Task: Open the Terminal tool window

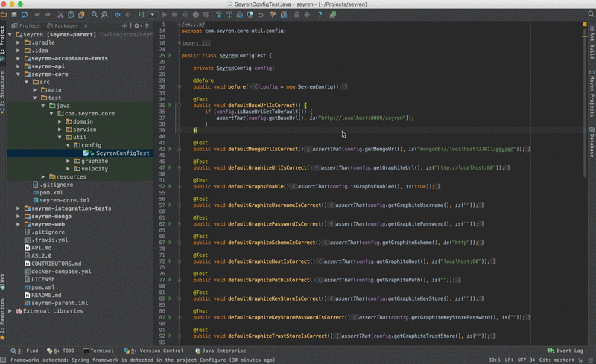Action: [98, 351]
